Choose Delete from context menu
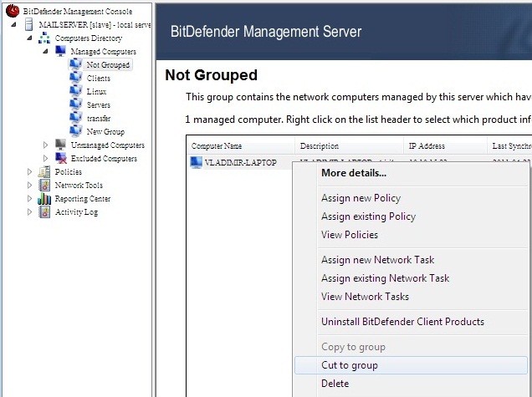Screen dimensions: 532x397 coord(411,384)
